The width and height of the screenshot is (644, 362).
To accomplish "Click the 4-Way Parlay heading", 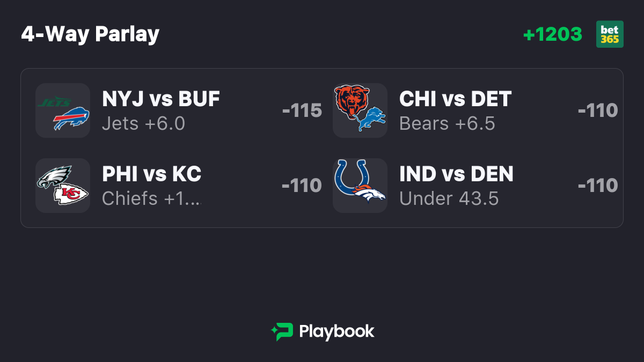I will 90,34.
